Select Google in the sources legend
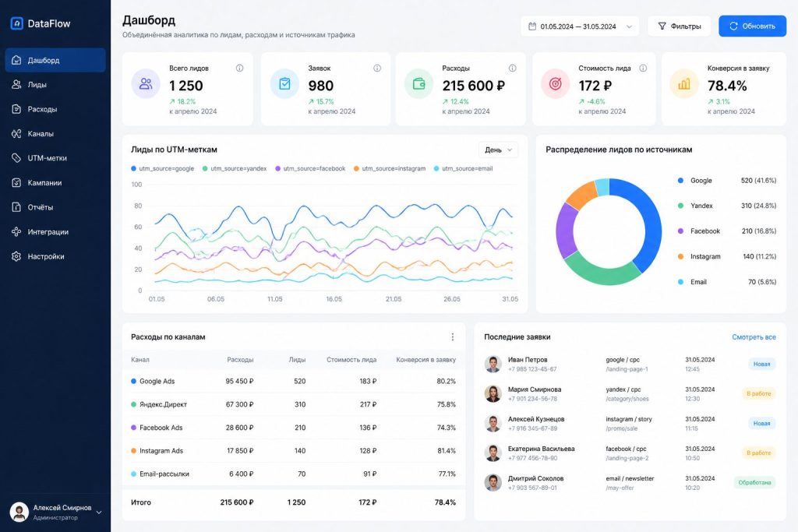The image size is (798, 532). point(727,181)
